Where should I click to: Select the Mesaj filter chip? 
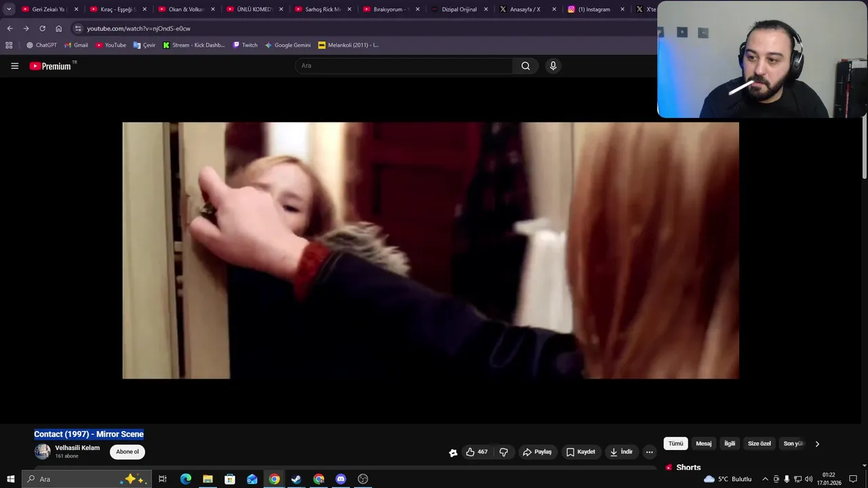click(x=704, y=444)
